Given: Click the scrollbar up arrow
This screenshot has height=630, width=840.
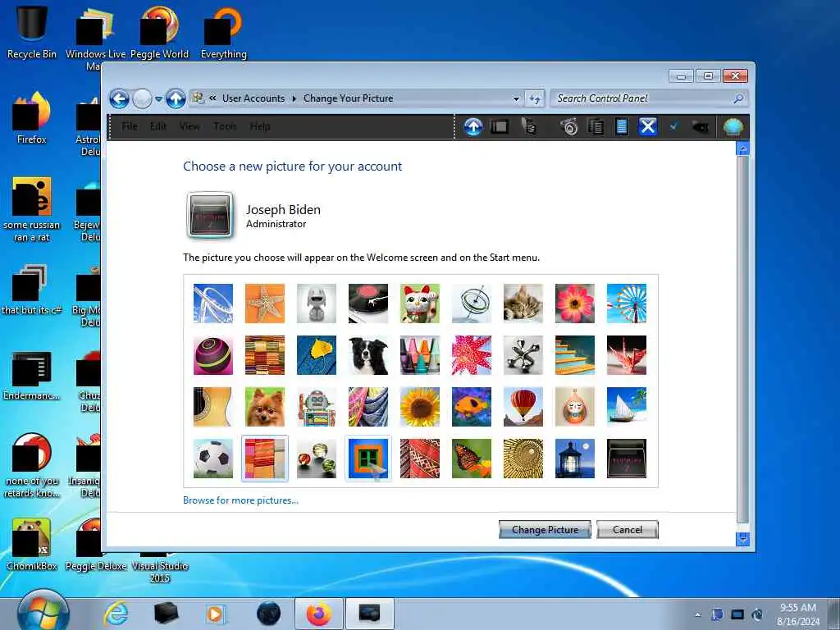Looking at the screenshot, I should tap(742, 148).
